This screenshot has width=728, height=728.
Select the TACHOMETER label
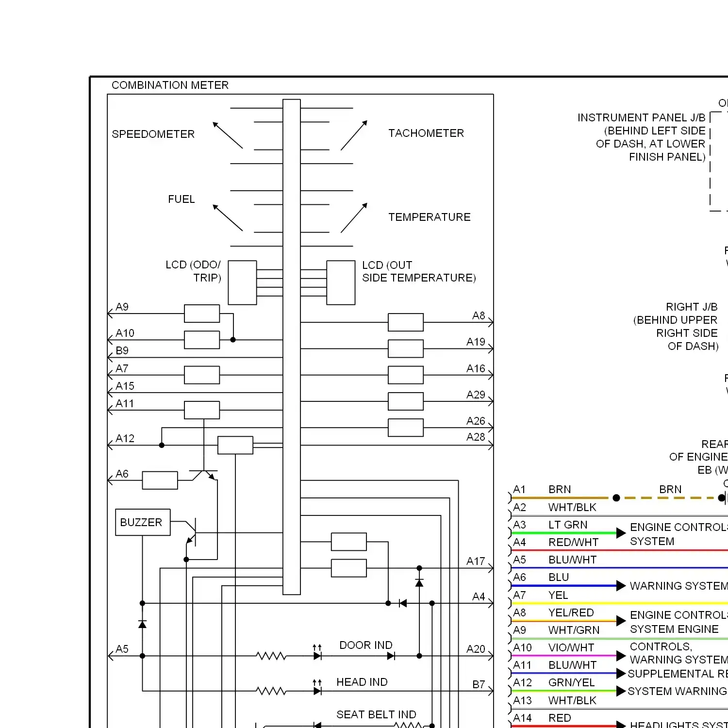click(426, 133)
